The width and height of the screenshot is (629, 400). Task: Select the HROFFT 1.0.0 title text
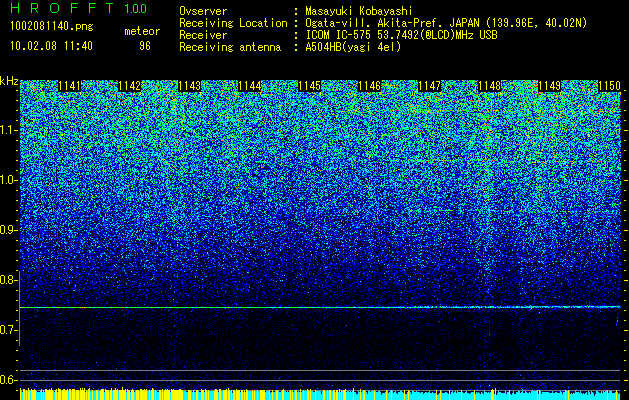coord(78,8)
